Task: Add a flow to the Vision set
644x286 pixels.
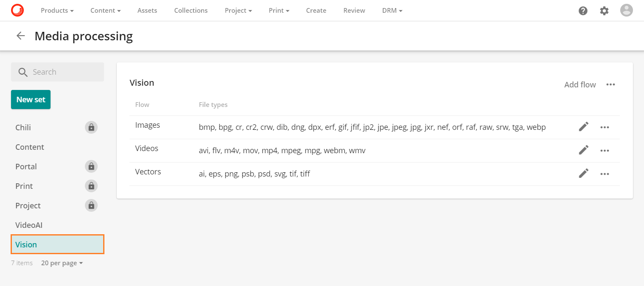Action: 580,84
